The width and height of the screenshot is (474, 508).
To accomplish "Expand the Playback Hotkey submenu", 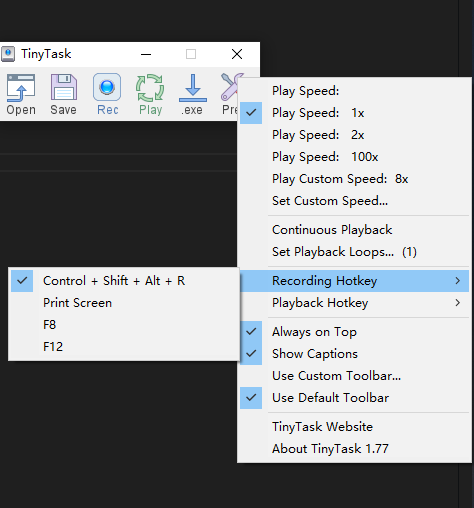I will (x=354, y=303).
